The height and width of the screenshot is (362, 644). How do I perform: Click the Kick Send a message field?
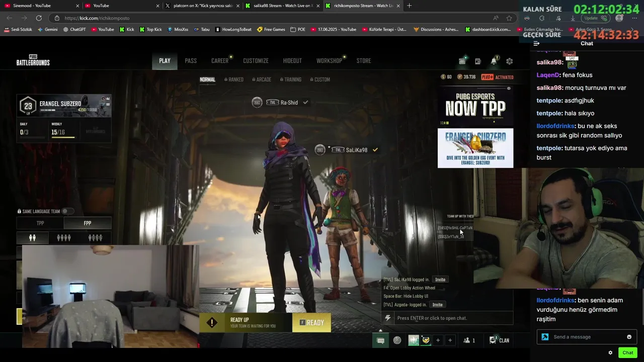[x=586, y=337]
